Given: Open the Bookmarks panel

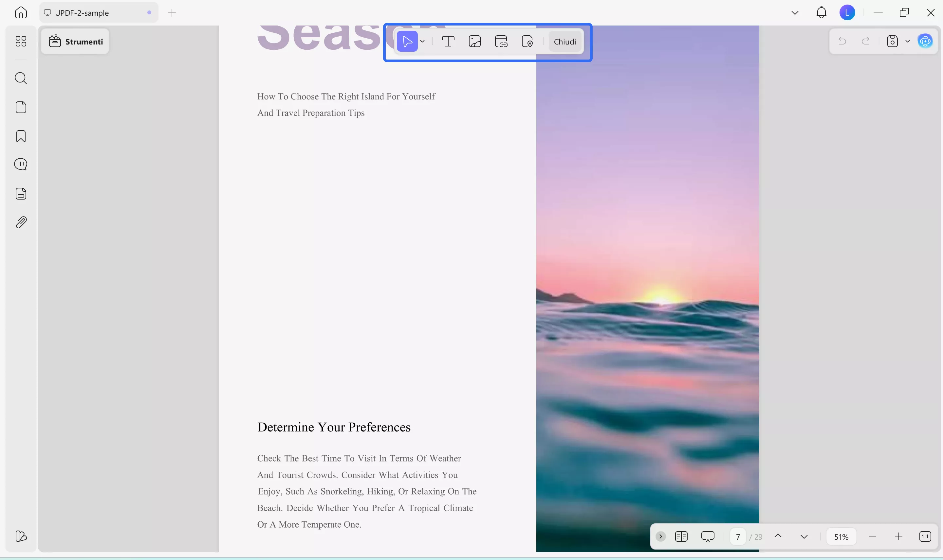Looking at the screenshot, I should [x=21, y=136].
